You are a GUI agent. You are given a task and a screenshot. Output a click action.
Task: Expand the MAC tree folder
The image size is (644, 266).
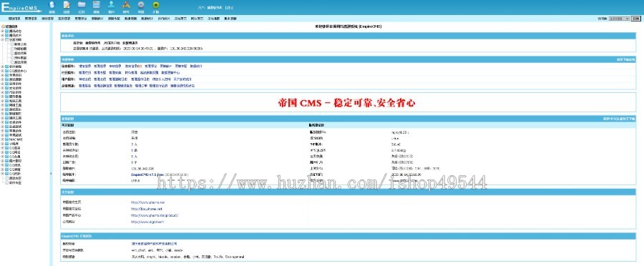point(2,139)
